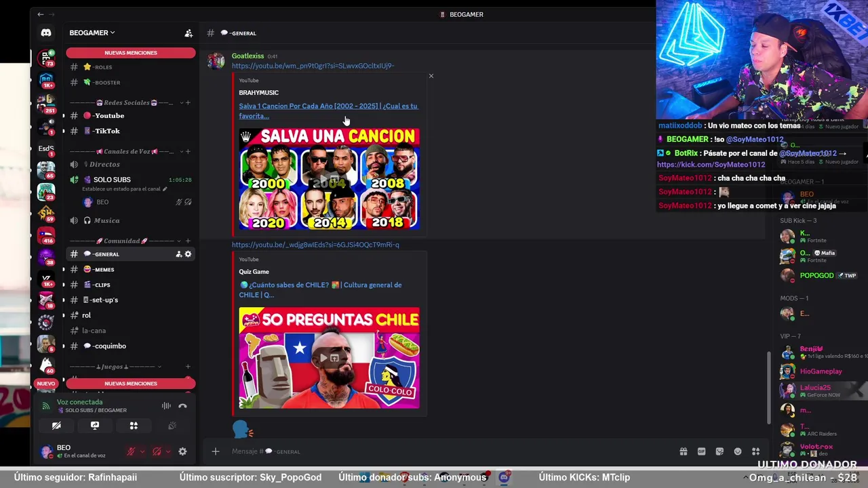Open audio output options arrow
The width and height of the screenshot is (868, 488).
point(167,451)
